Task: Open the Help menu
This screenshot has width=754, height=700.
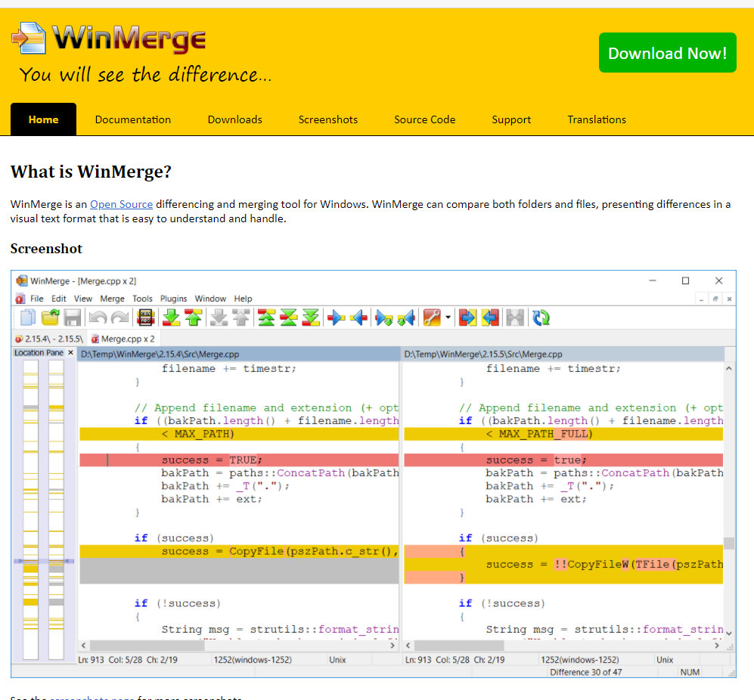Action: [243, 299]
